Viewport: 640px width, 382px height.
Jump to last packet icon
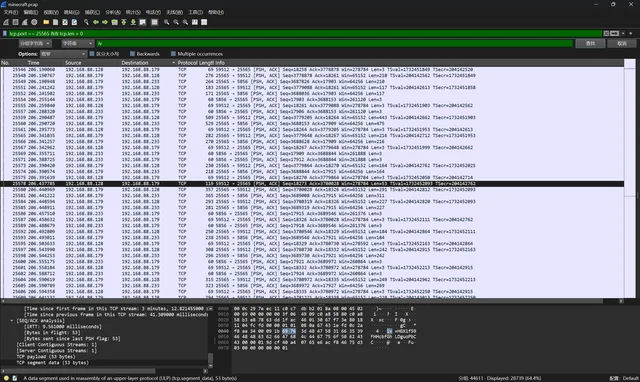[133, 22]
